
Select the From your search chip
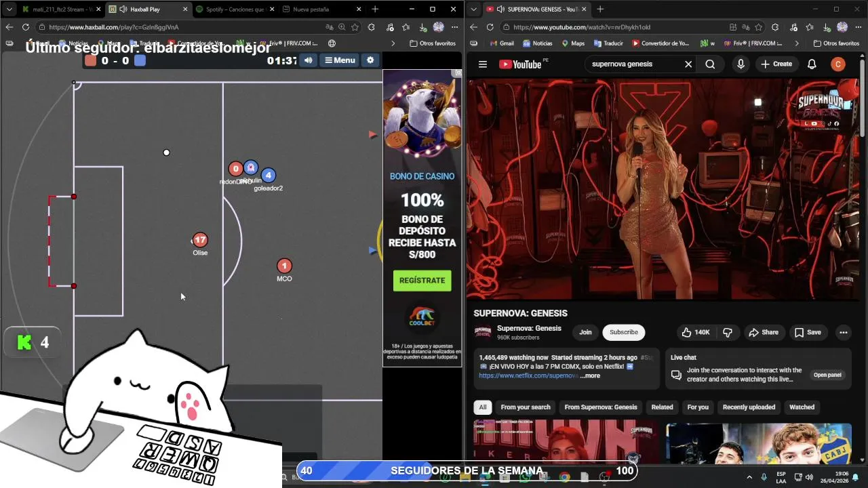coord(526,407)
